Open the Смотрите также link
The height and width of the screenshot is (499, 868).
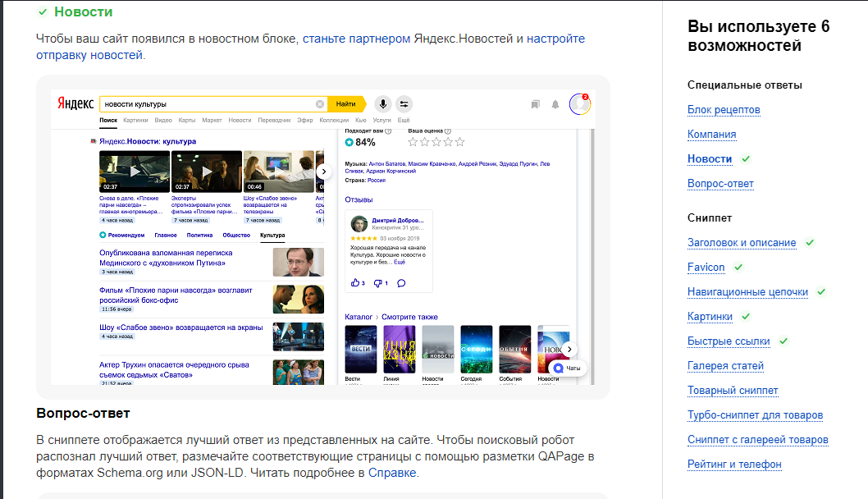coord(409,317)
